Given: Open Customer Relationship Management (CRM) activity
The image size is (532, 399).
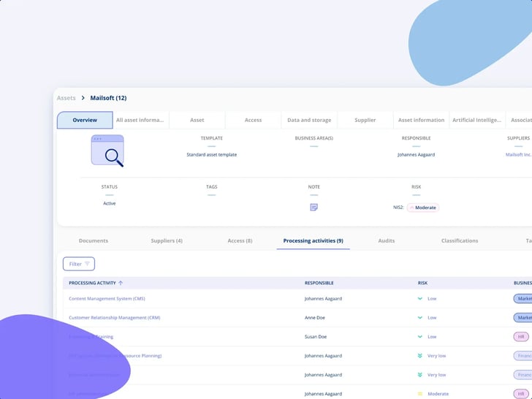Looking at the screenshot, I should (114, 318).
